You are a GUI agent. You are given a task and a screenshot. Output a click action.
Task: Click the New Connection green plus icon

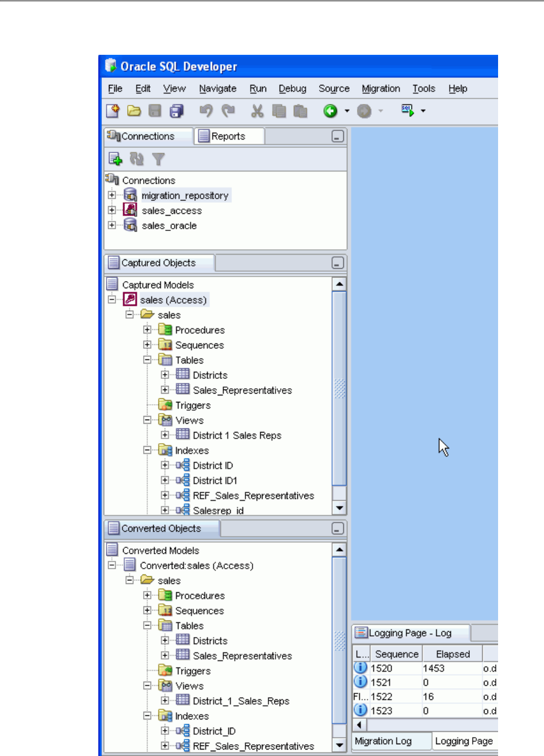click(x=115, y=158)
